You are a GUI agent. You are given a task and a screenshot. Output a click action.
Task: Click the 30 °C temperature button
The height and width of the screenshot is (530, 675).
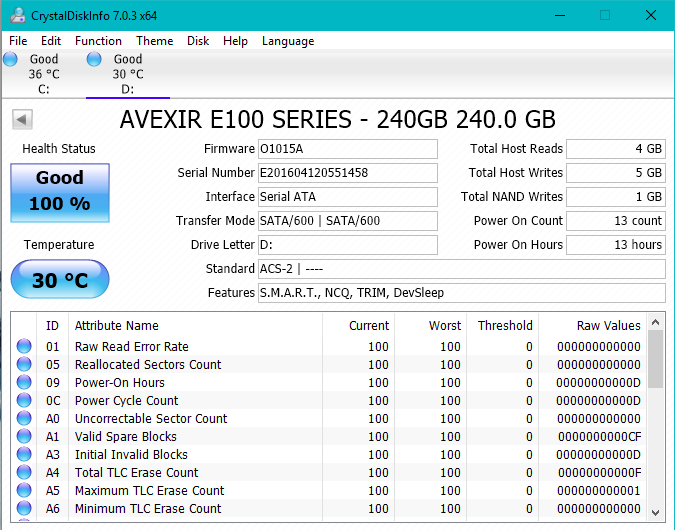(x=60, y=279)
